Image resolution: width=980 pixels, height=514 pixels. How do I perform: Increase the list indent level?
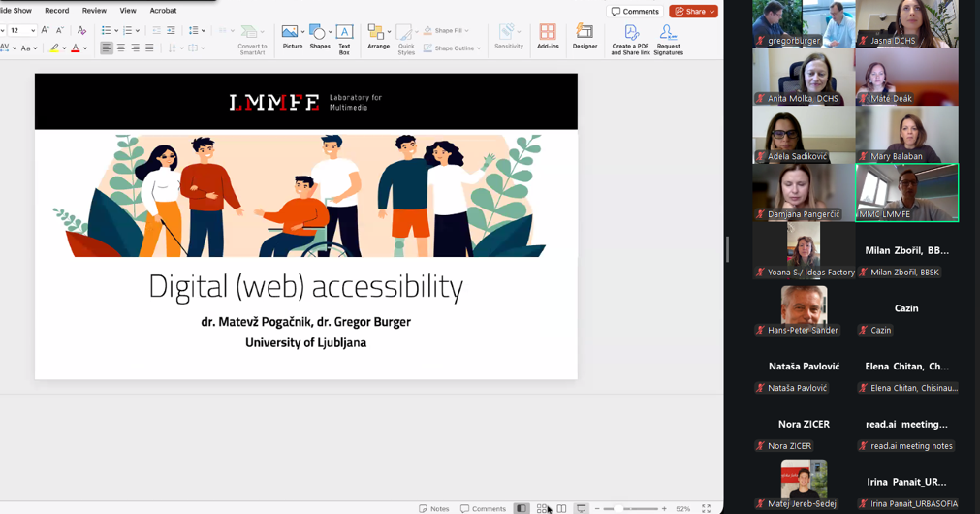(171, 30)
